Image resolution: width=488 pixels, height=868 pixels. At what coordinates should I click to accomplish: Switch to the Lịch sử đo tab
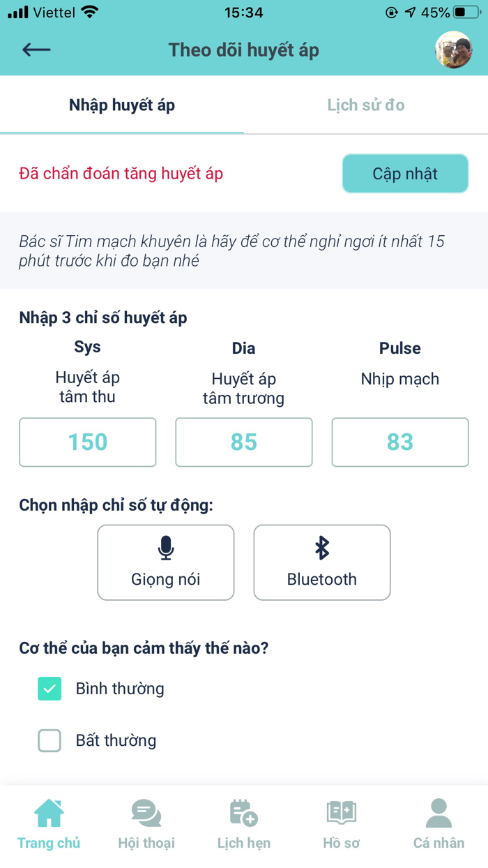coord(366,105)
